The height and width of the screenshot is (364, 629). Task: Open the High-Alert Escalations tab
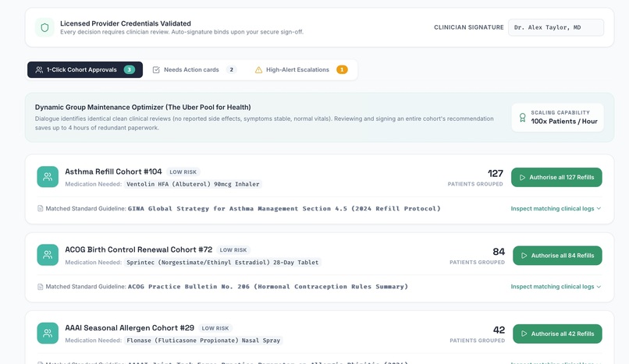pos(301,69)
